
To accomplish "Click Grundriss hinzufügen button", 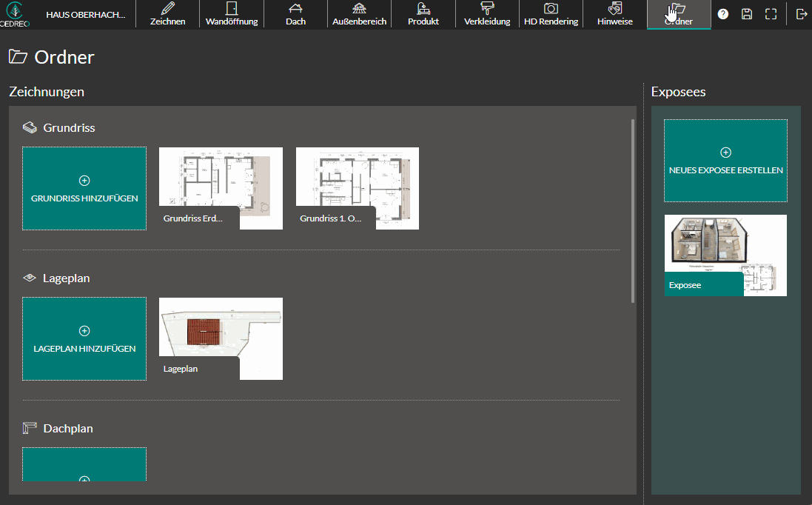I will (84, 188).
